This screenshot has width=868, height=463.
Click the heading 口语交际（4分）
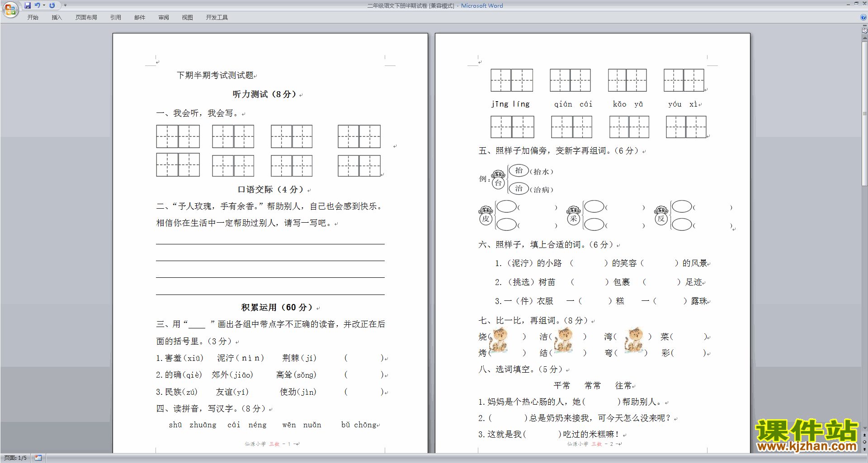271,190
